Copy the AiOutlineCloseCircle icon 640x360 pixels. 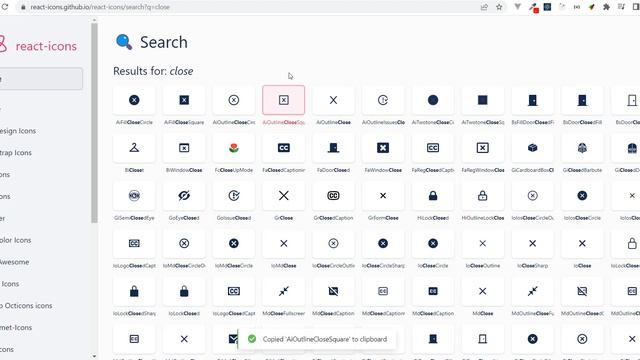[234, 100]
